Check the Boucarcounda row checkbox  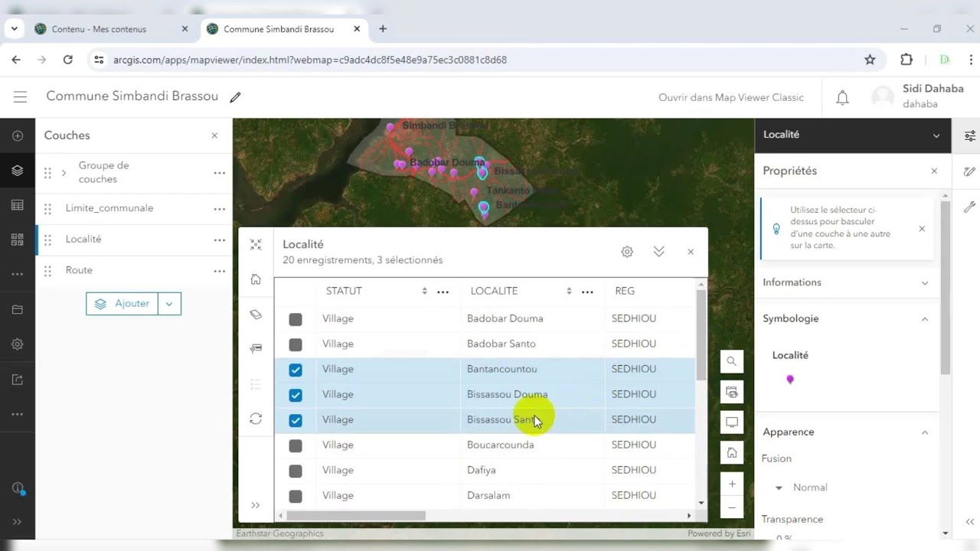[296, 445]
